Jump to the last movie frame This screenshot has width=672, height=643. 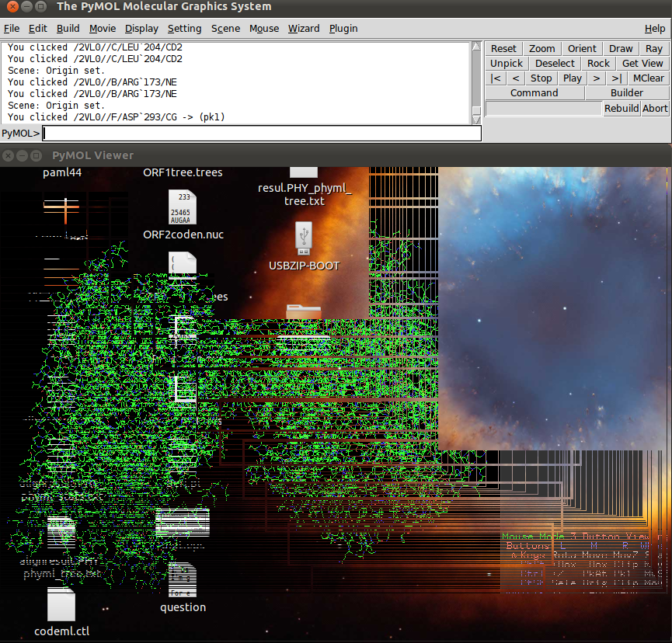(x=616, y=78)
